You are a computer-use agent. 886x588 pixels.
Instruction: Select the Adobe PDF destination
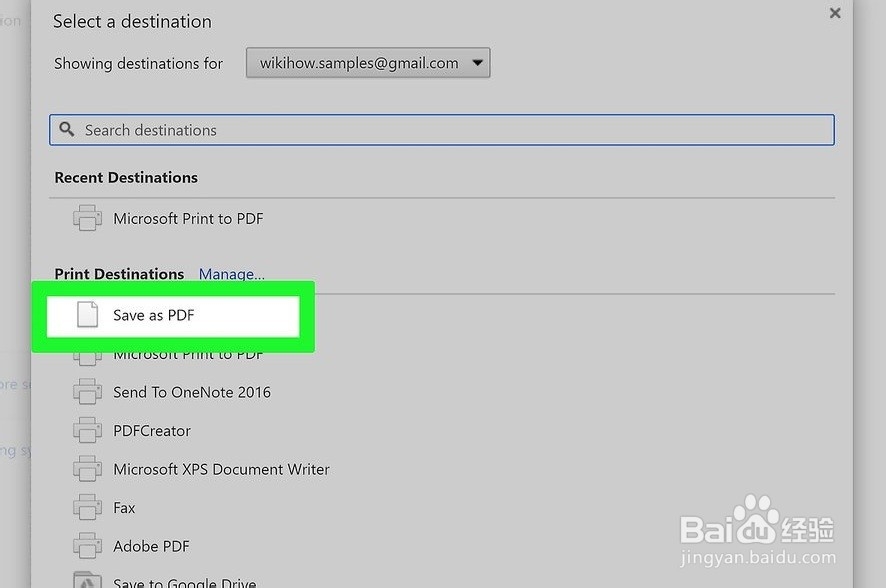(x=151, y=546)
